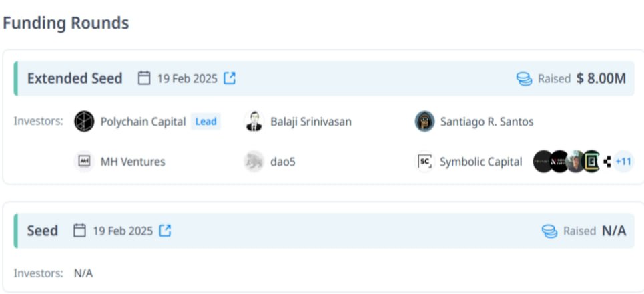Open dao5 investor link
The image size is (644, 294).
tap(282, 162)
